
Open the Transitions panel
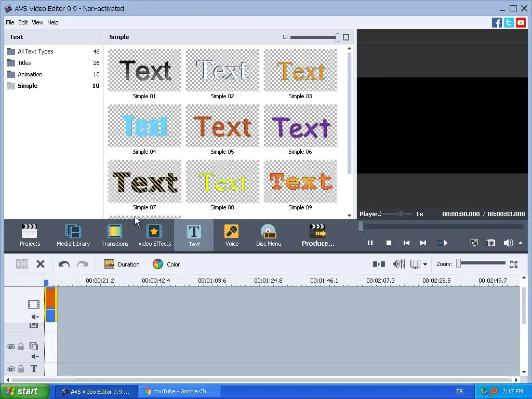click(115, 235)
